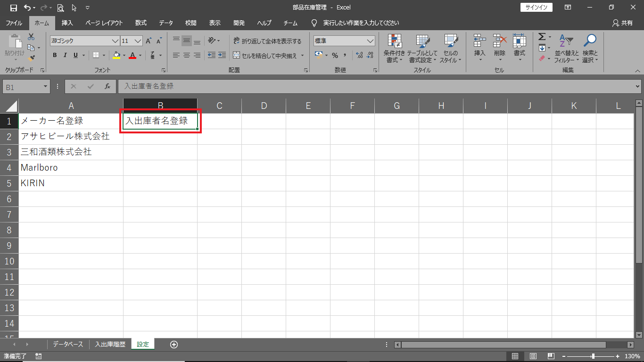Save workbook using the floppy disk icon
Viewport: 644px width, 362px height.
click(14, 8)
